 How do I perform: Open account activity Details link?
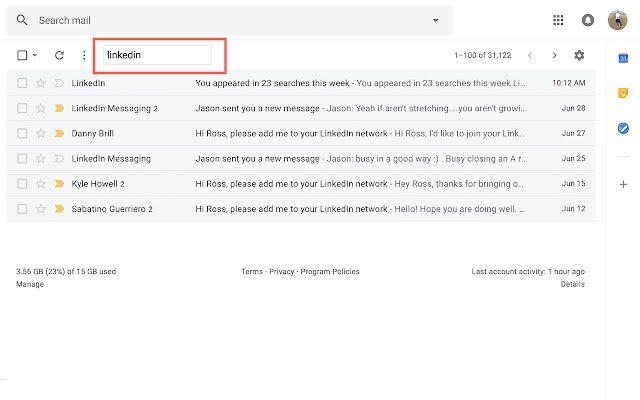(572, 284)
